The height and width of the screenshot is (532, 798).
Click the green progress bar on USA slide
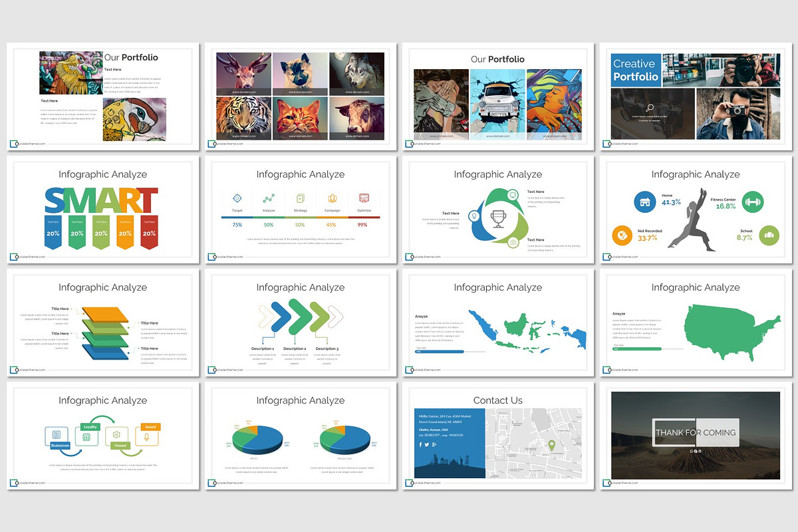[x=637, y=348]
